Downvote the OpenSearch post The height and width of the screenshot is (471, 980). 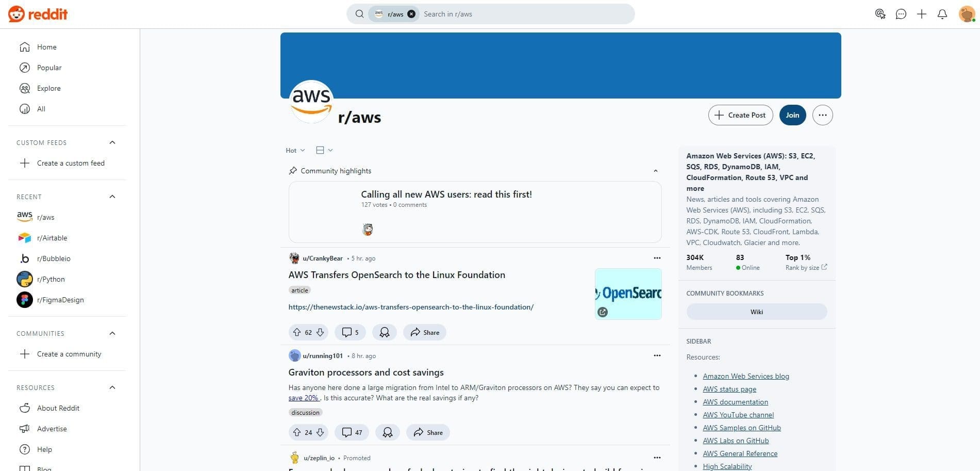(x=320, y=332)
